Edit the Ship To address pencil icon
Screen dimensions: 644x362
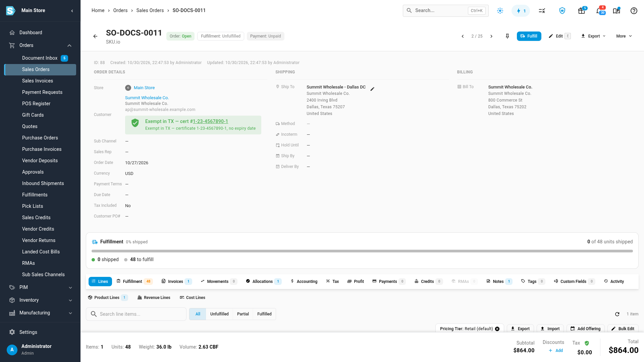[x=372, y=89]
